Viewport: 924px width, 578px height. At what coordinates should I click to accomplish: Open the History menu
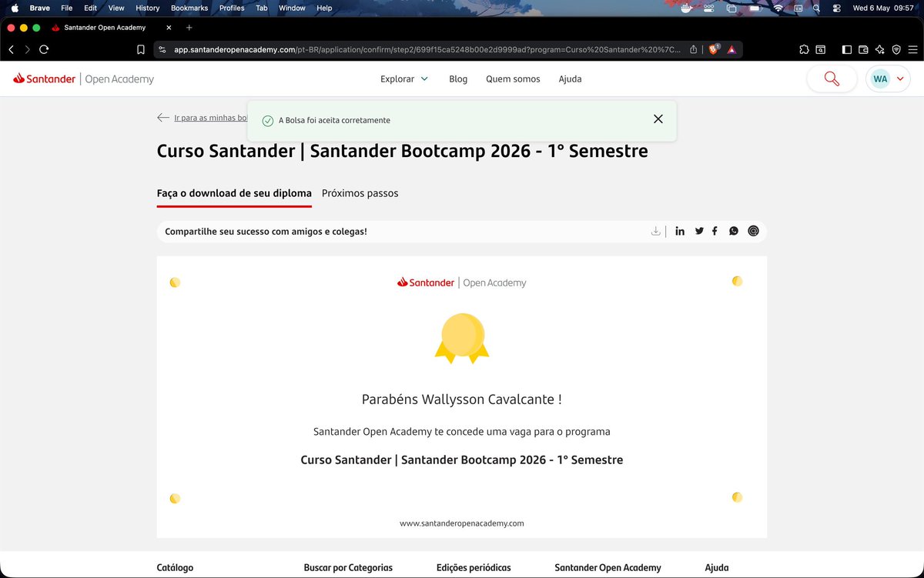(147, 8)
